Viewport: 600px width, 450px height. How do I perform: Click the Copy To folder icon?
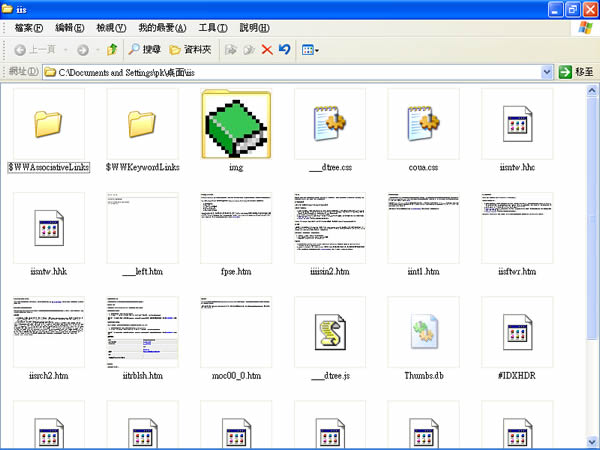coord(249,50)
